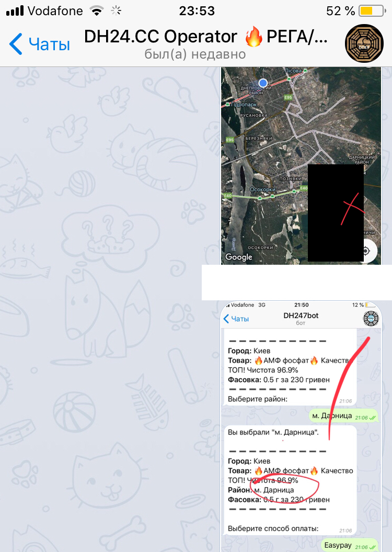This screenshot has width=392, height=552.
Task: Tap the red-circled 'Район: м. Дарница' text
Action: pyautogui.click(x=261, y=490)
